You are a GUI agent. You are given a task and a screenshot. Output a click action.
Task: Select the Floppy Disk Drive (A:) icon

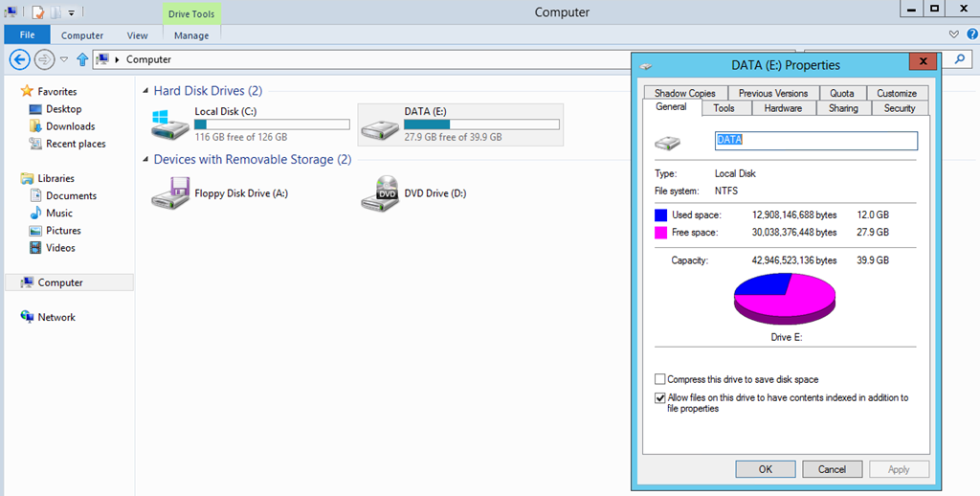pyautogui.click(x=170, y=192)
